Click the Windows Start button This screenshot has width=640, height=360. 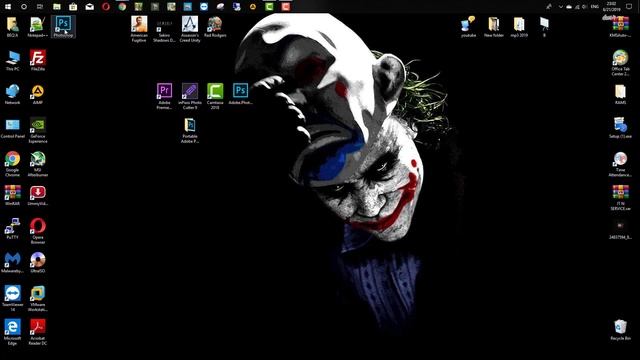pyautogui.click(x=8, y=7)
